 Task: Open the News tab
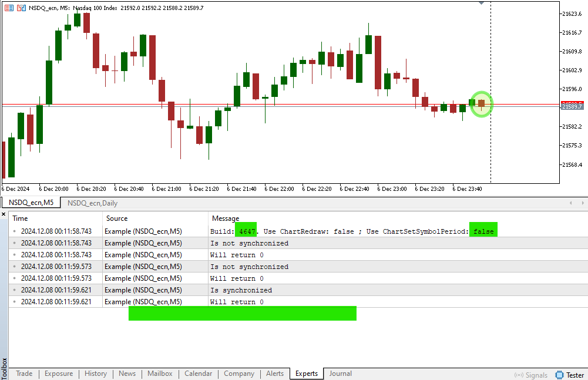tap(127, 374)
